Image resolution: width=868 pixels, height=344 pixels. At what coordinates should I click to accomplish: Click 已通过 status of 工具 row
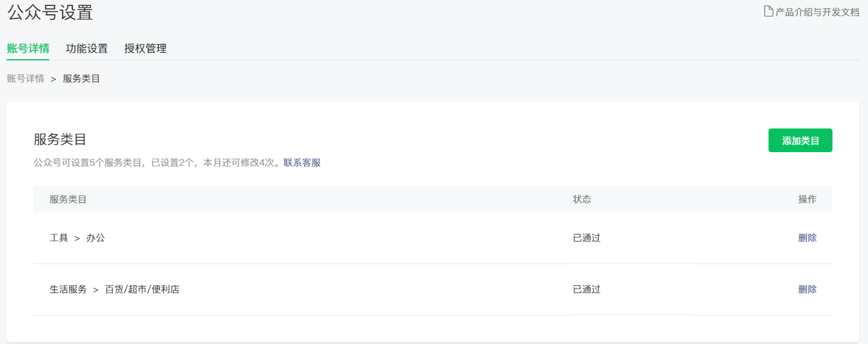[x=587, y=238]
